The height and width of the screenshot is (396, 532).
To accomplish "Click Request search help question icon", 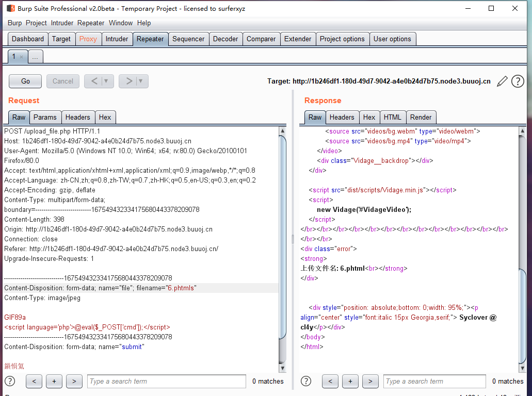I will pos(10,381).
